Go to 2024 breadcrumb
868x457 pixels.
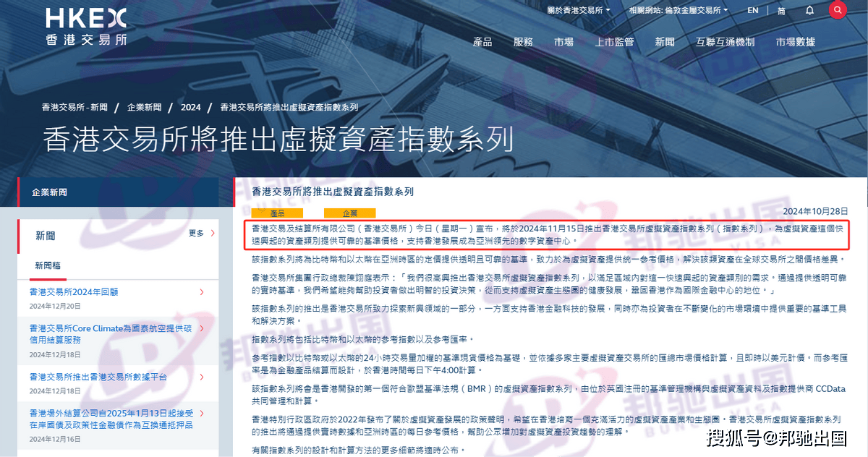point(191,107)
